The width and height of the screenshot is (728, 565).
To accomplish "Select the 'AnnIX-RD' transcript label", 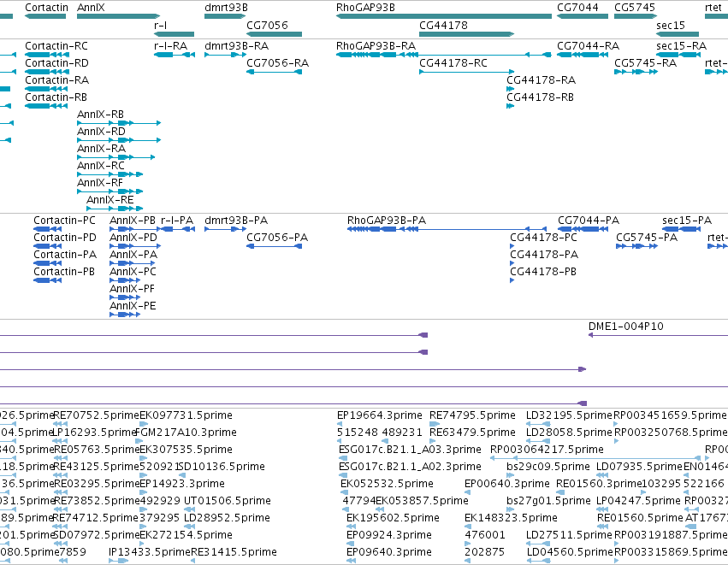I will point(101,132).
